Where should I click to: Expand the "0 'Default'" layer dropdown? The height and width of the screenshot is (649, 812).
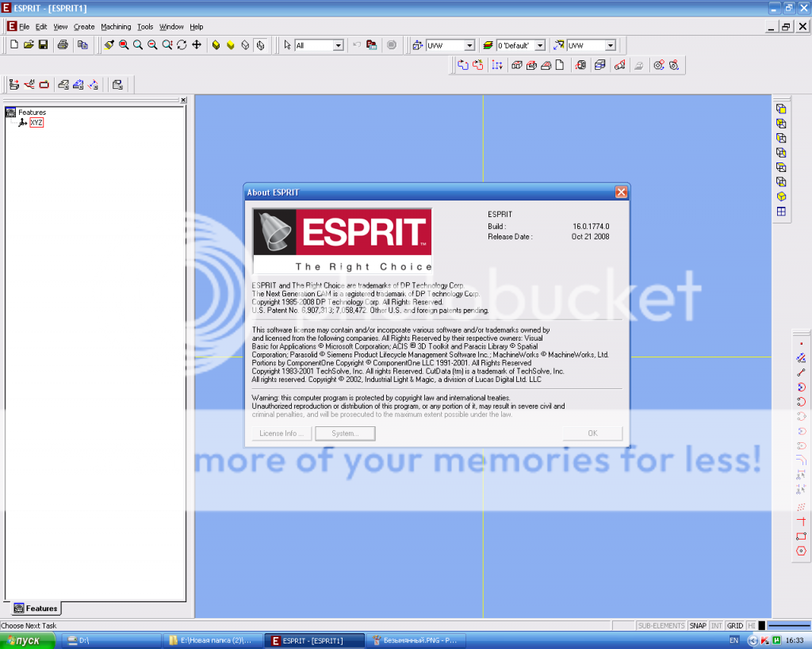tap(539, 46)
